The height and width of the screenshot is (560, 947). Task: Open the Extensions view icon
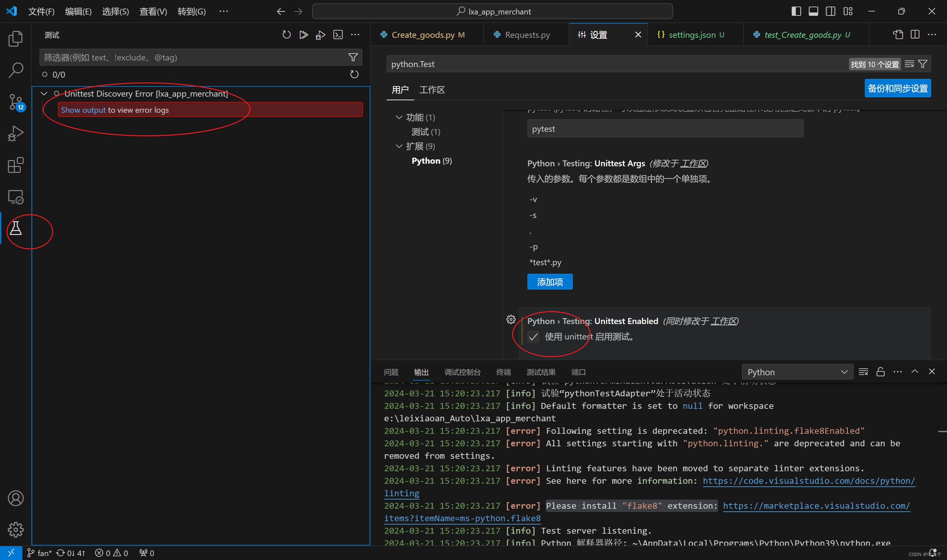[x=15, y=165]
